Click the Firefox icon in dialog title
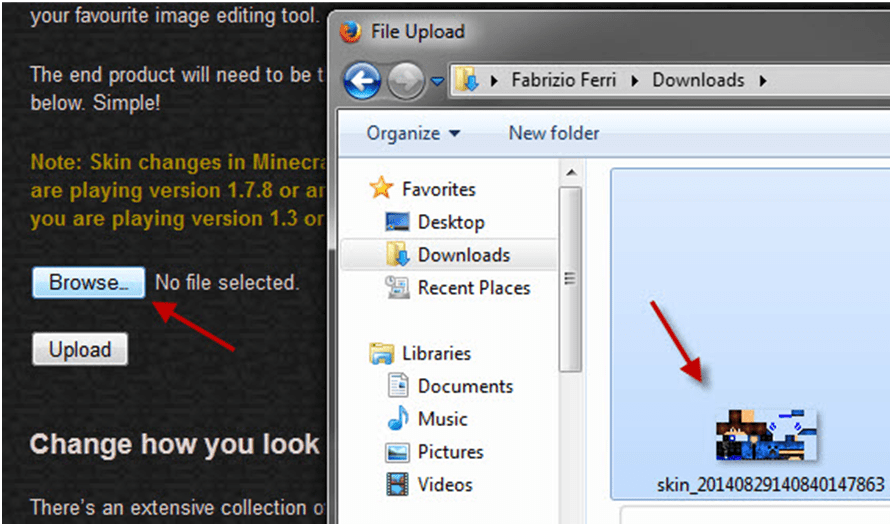Screen dimensions: 892x526 [351, 31]
